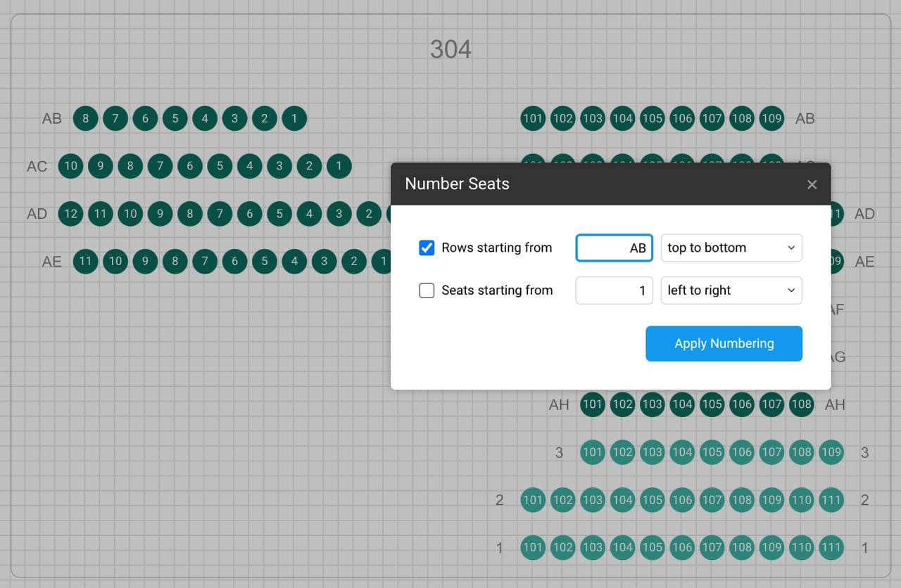Click the section label 304
Screen dimensions: 901x588
(x=450, y=49)
